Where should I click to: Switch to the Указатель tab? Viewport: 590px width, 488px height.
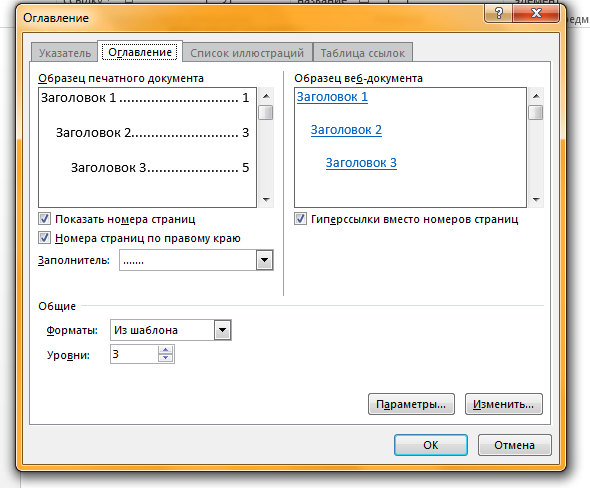(x=65, y=53)
